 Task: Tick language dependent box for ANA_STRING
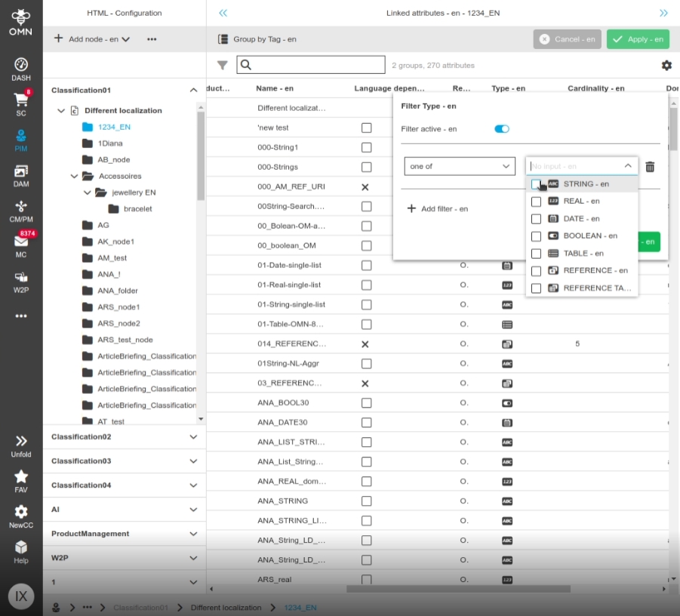tap(367, 501)
